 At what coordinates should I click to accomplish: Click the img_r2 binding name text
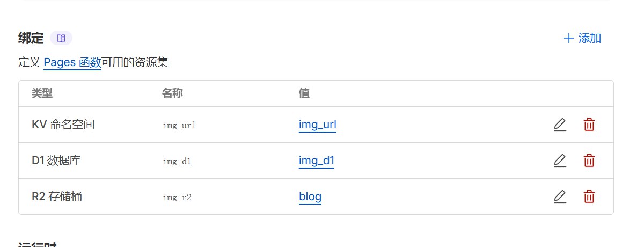tap(177, 197)
